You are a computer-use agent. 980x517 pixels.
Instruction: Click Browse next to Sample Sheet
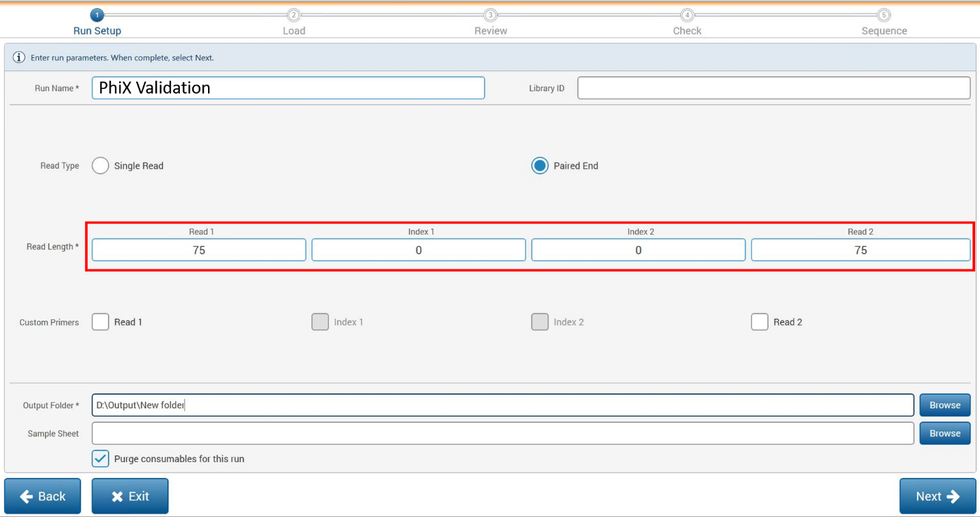[x=944, y=433]
